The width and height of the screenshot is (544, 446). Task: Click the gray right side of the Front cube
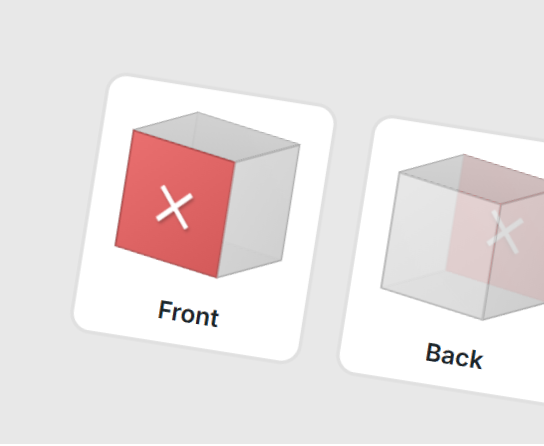[259, 211]
